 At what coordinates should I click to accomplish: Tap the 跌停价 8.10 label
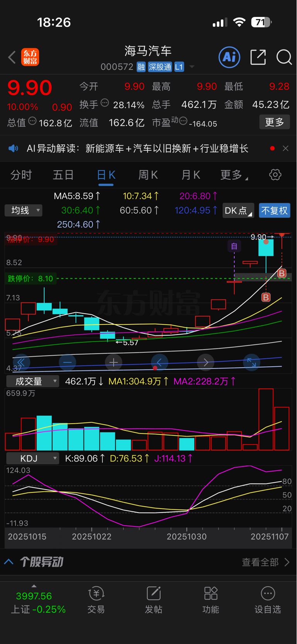click(31, 278)
